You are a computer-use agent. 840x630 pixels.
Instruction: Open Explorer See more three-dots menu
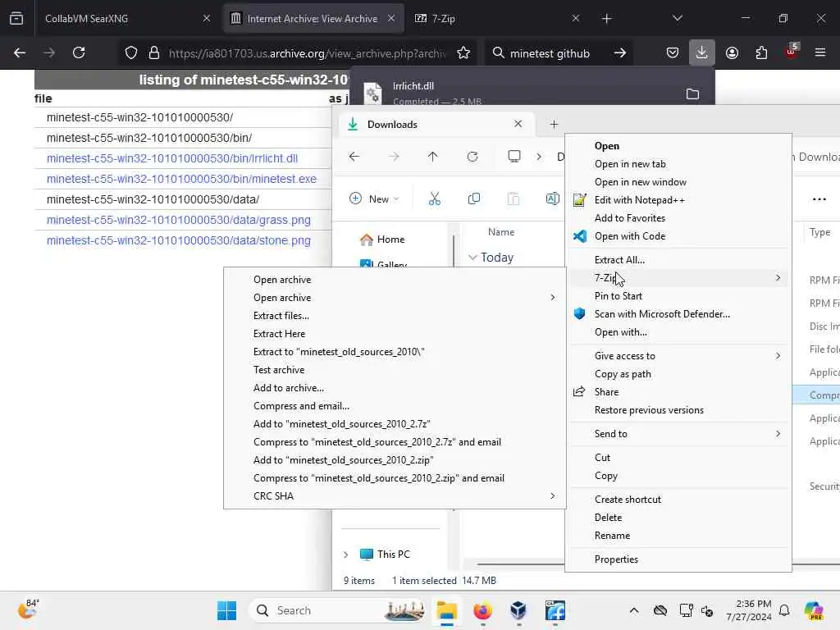tap(819, 199)
